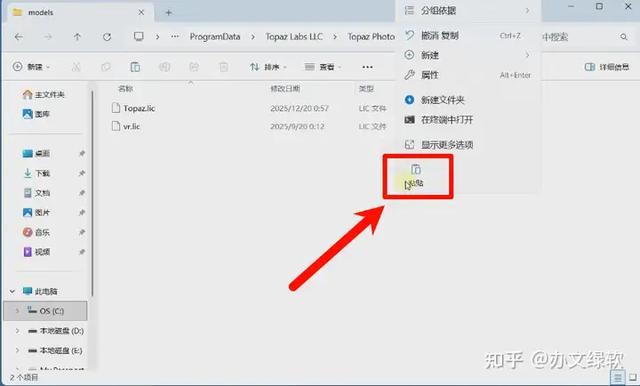This screenshot has height=386, width=640.
Task: Click ProgramData in breadcrumb path
Action: pos(215,37)
